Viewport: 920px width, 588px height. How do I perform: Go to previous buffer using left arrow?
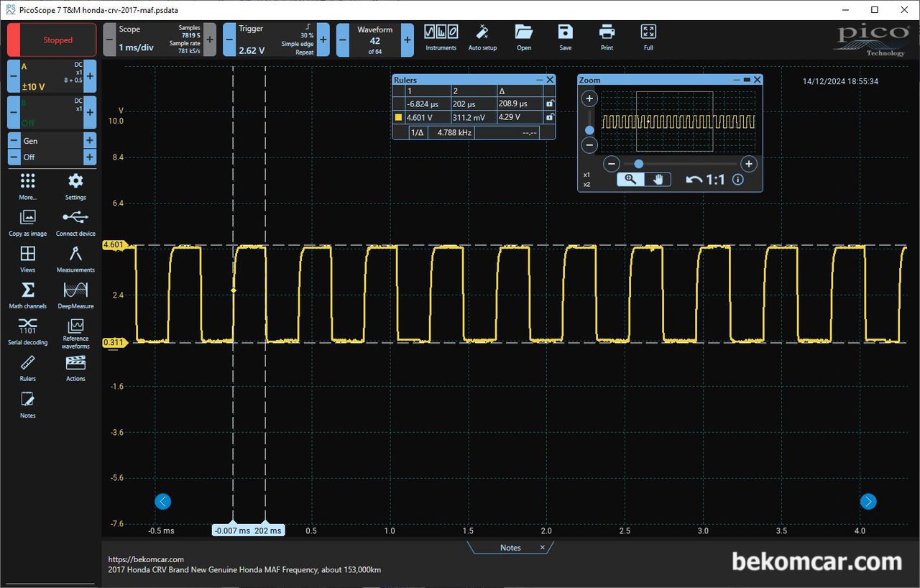click(163, 502)
